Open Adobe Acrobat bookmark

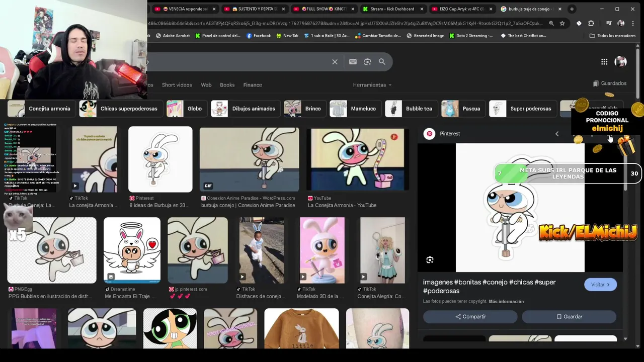pyautogui.click(x=173, y=36)
